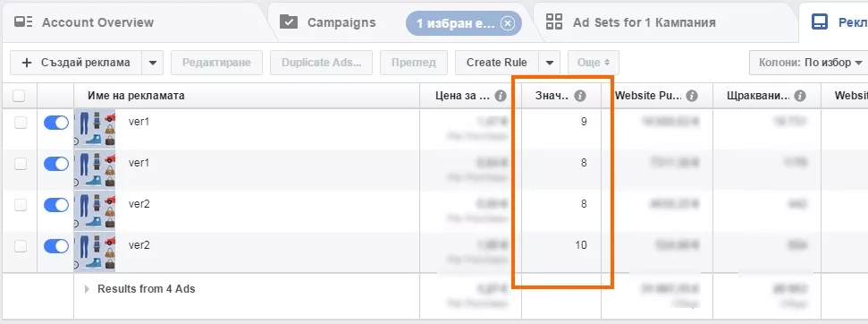Tick the checkbox for the first ver1 row
Screen dimensions: 868x324
[x=20, y=123]
